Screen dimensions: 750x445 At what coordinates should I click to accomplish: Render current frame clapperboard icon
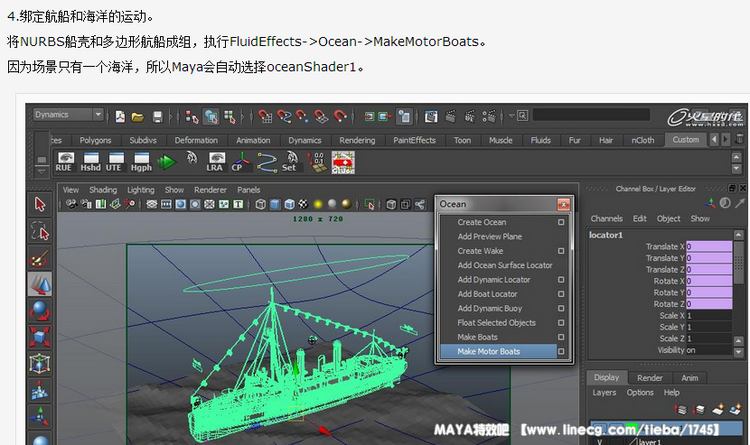451,116
